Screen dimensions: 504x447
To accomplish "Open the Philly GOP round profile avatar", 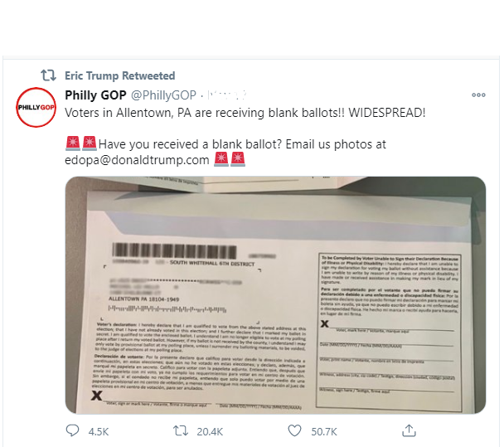I will pyautogui.click(x=36, y=107).
